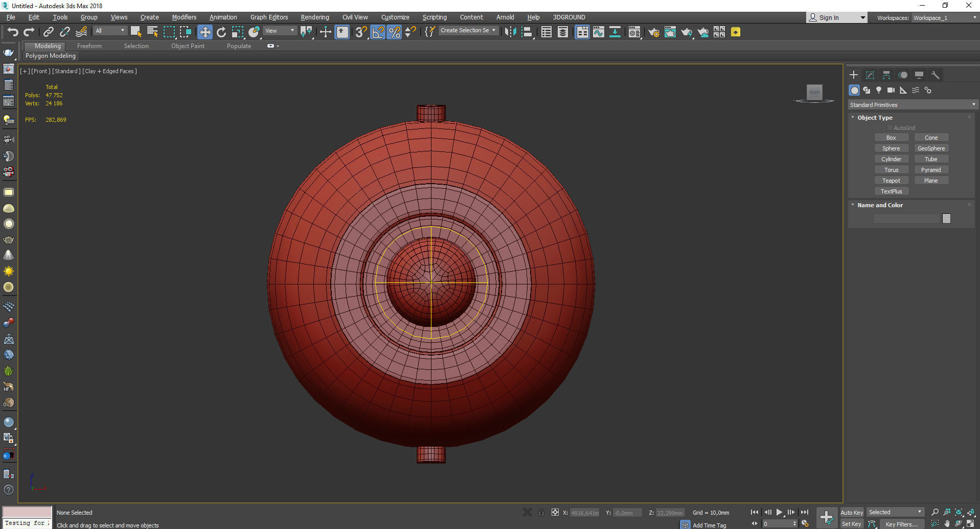This screenshot has height=529, width=980.
Task: Open the Rendered Frame Window icon
Action: pos(670,32)
